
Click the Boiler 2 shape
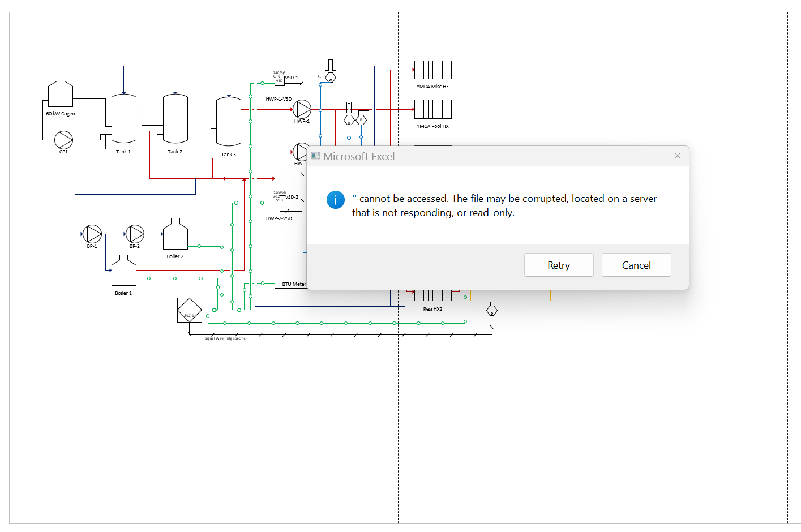(x=175, y=237)
